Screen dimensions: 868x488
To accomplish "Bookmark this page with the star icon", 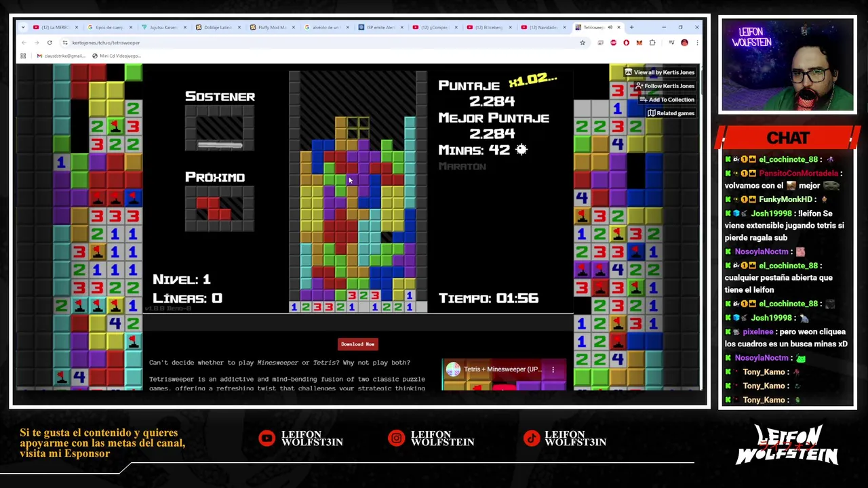I will (583, 43).
